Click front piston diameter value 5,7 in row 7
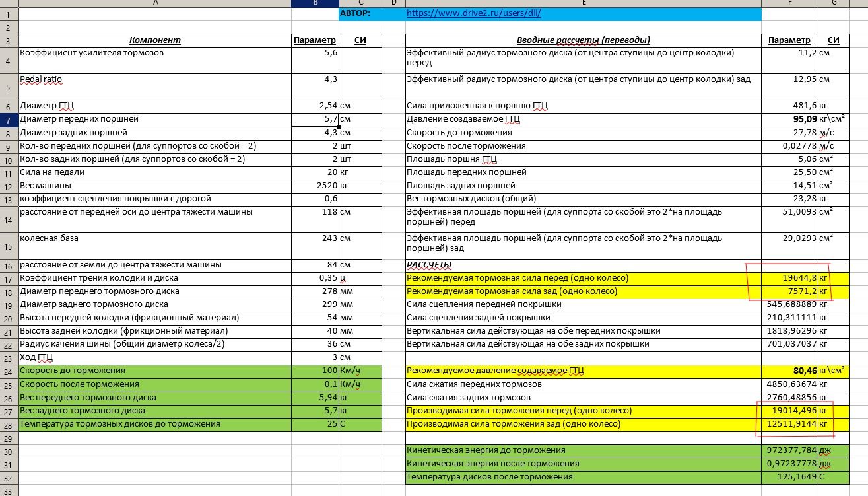This screenshot has width=868, height=496. pos(315,120)
